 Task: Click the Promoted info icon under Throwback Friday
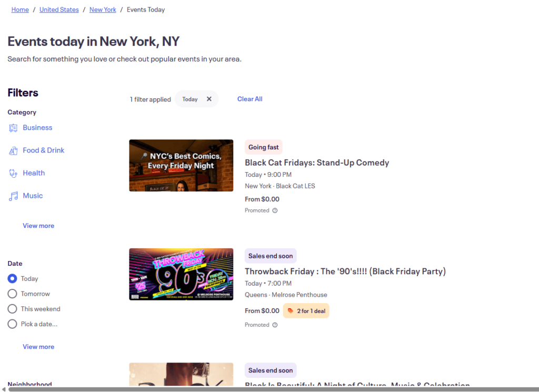pyautogui.click(x=275, y=325)
